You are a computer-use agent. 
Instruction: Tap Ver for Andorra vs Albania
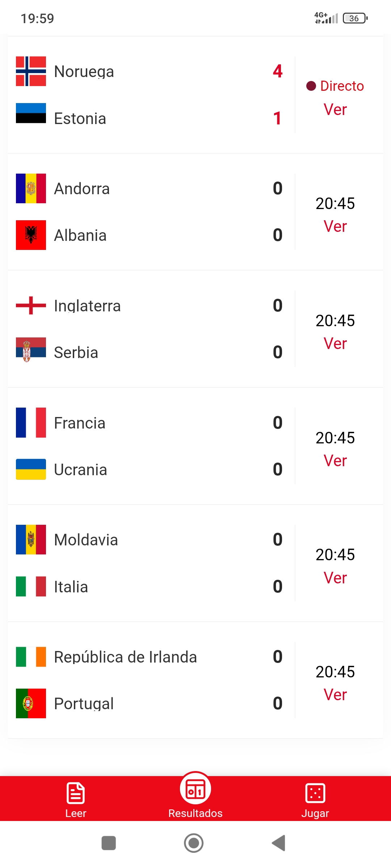335,226
